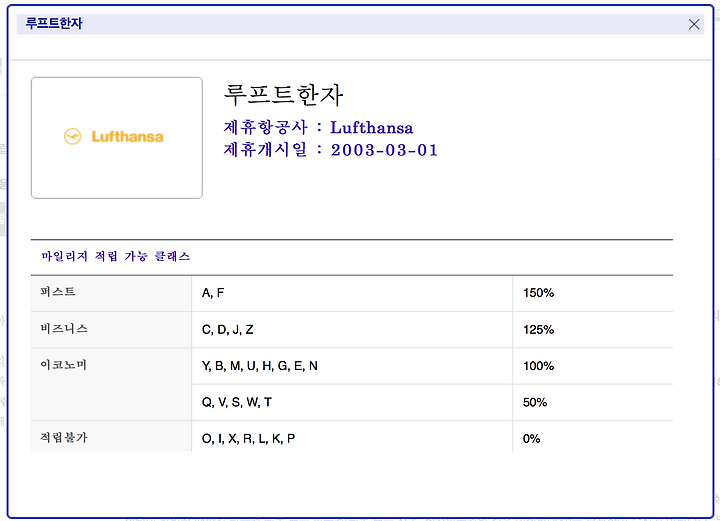
Task: Click the 100% accrual rate cell
Action: 593,366
